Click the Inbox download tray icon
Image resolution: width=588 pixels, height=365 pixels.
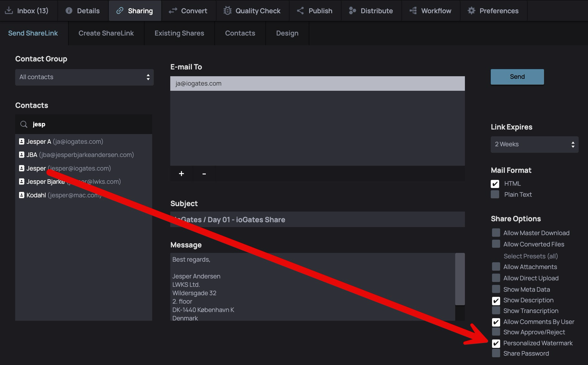click(9, 11)
